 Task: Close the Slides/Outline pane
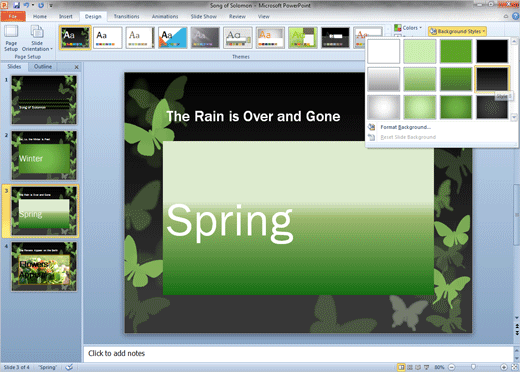[77, 67]
